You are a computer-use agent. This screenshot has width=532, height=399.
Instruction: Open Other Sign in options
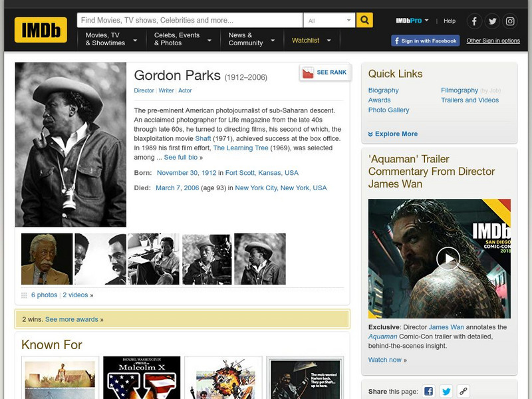pyautogui.click(x=493, y=41)
